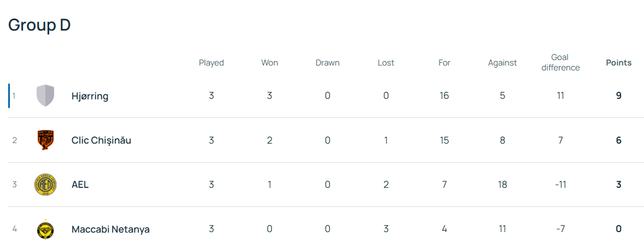
Task: Click the Against column header
Action: tap(502, 63)
